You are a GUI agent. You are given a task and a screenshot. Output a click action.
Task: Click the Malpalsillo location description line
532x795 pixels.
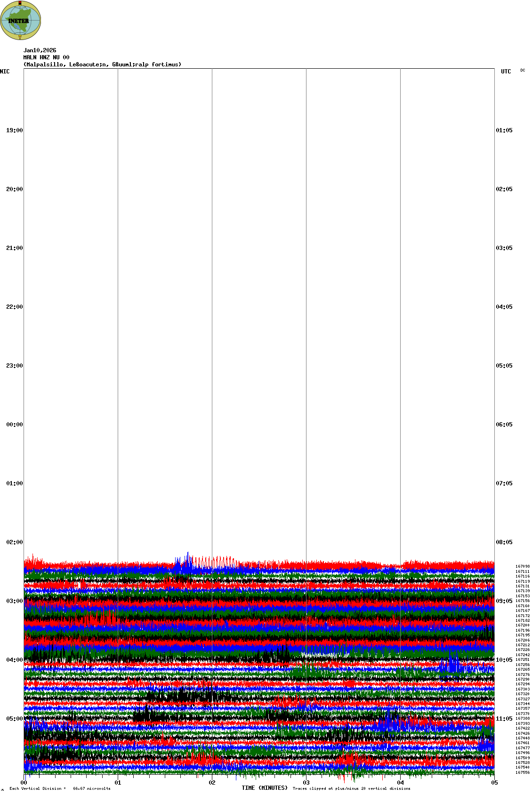[x=102, y=64]
